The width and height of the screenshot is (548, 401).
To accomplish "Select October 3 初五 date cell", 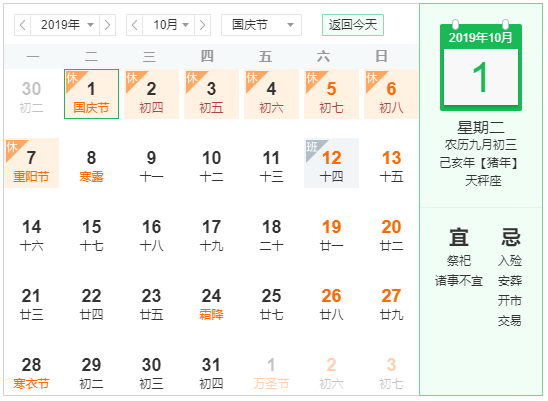I will 211,94.
